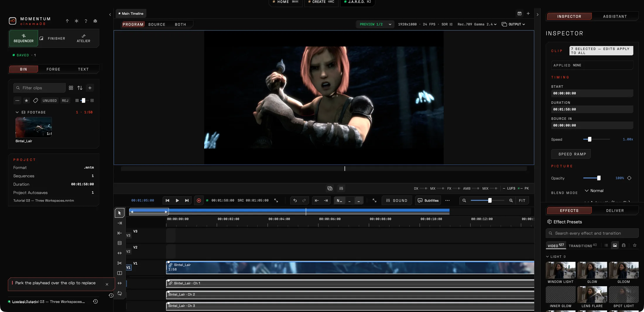Switch to FINISHER workspace
The image size is (644, 312).
[x=53, y=38]
